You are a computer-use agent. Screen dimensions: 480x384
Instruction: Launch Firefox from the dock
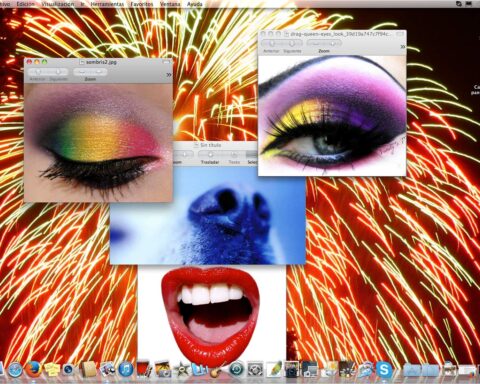point(33,369)
